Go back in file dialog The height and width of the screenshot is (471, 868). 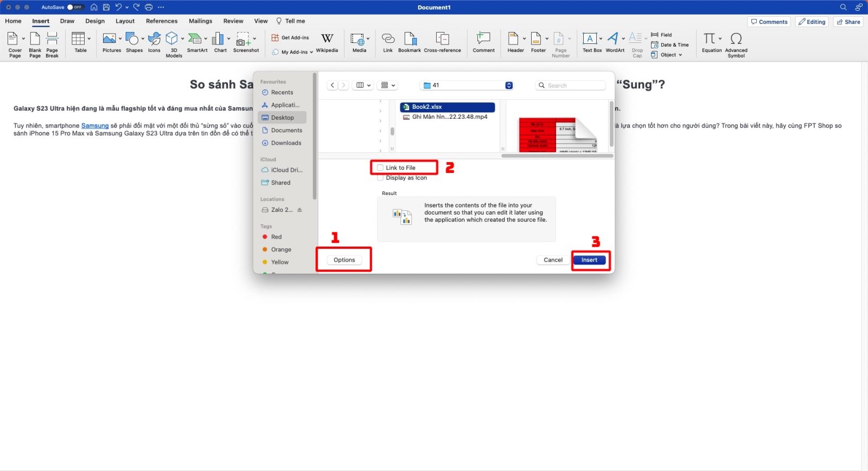333,85
